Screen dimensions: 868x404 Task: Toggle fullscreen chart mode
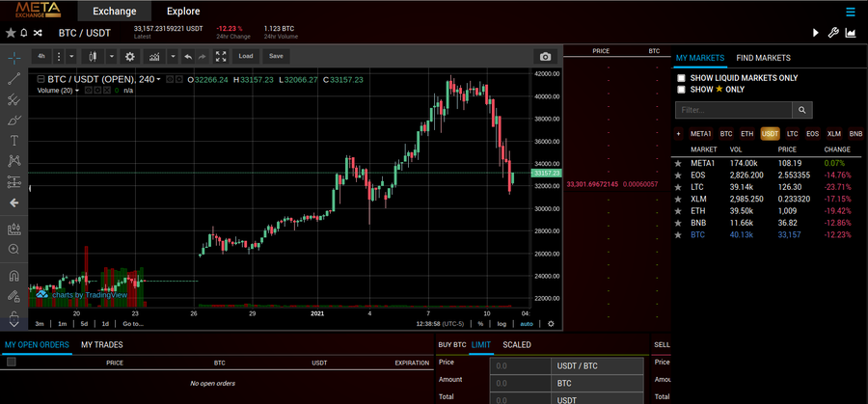click(x=221, y=57)
